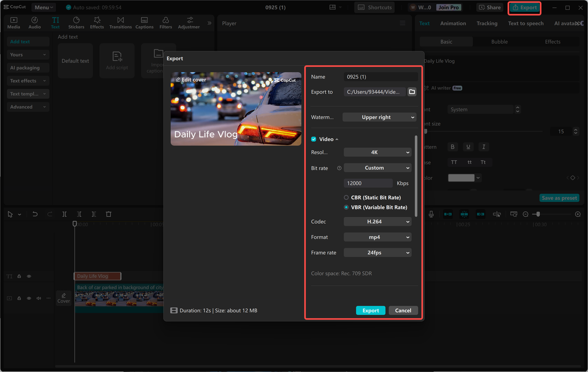Hide the text track with the eye toggle
Image resolution: width=588 pixels, height=372 pixels.
28,276
